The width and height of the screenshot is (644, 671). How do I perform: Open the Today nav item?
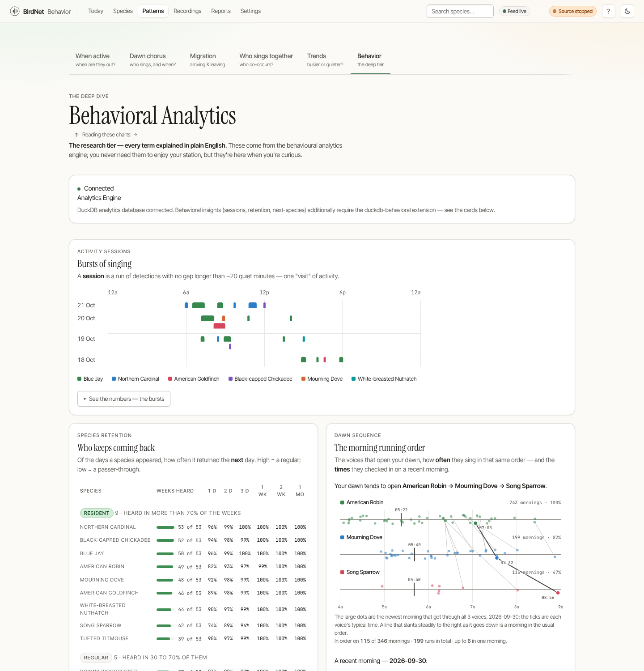tap(96, 11)
